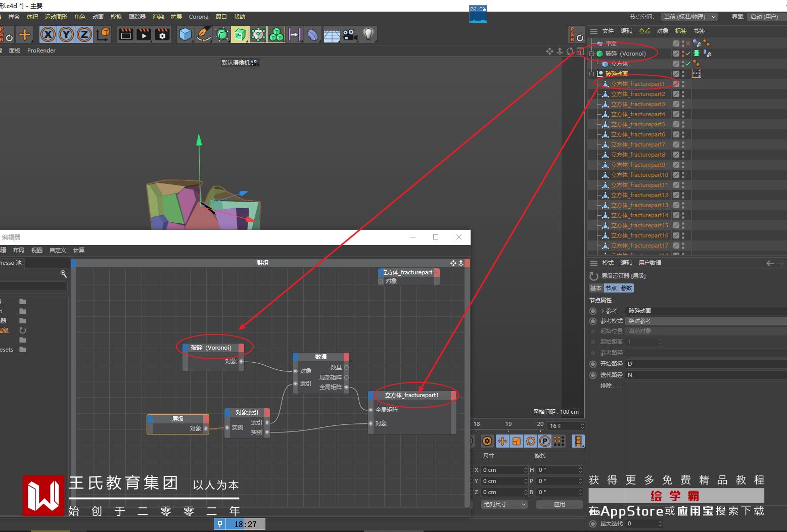Toggle the X axis lock
The image size is (787, 532).
48,34
